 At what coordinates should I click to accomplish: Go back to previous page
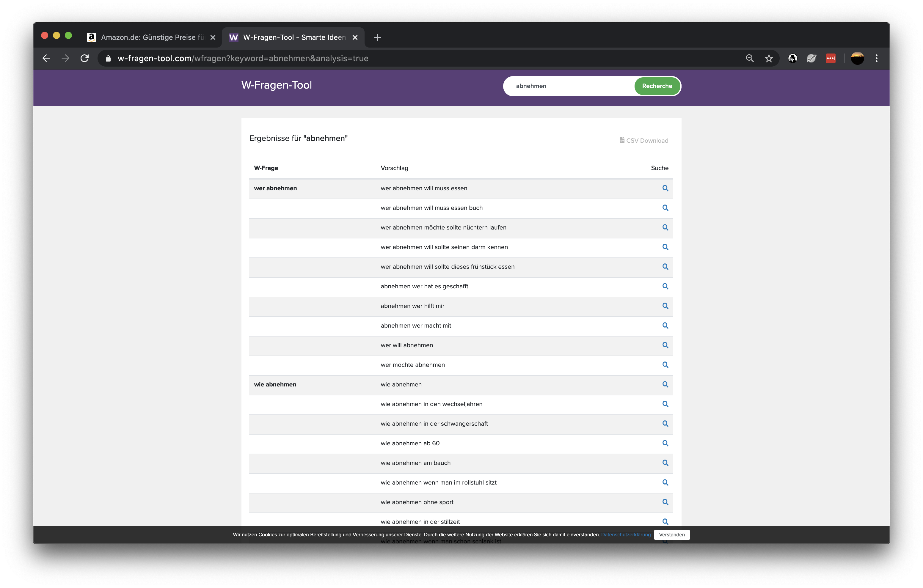pos(46,58)
